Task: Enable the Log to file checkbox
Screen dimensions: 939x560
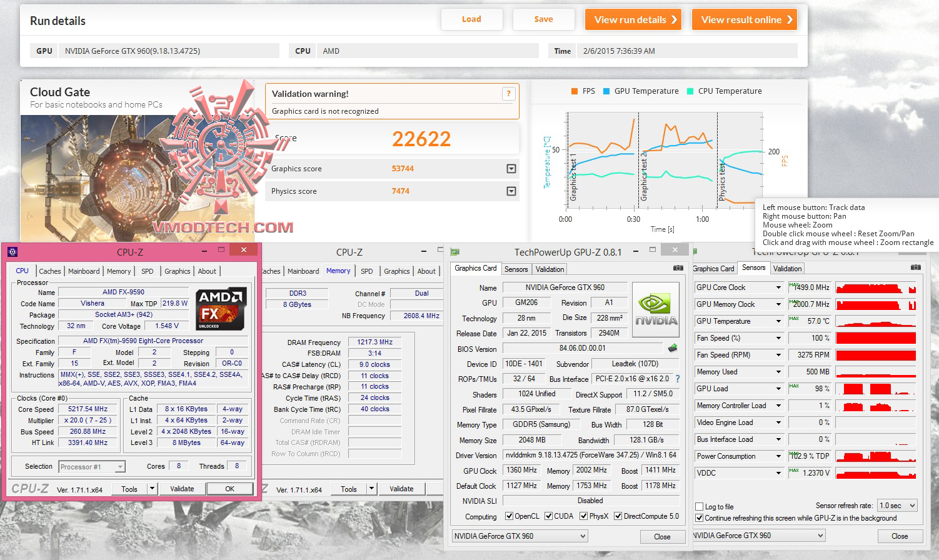Action: 699,507
